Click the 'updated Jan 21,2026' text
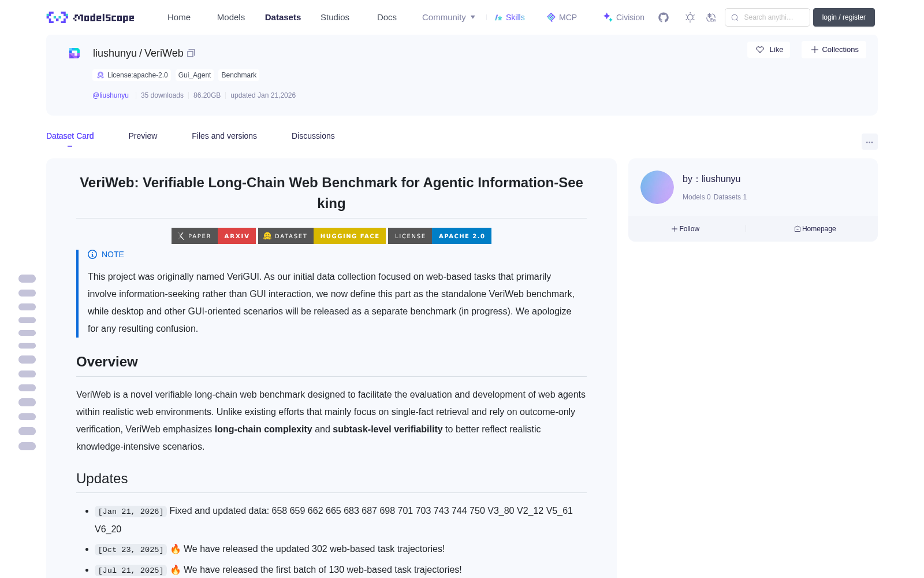The height and width of the screenshot is (578, 924). (x=263, y=95)
